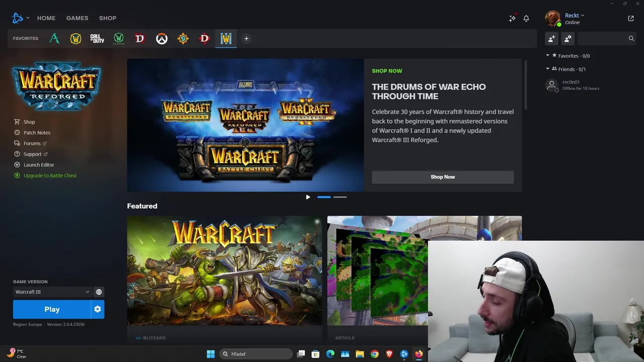Open the Windows Start menu
The image size is (644, 362).
coord(211,354)
